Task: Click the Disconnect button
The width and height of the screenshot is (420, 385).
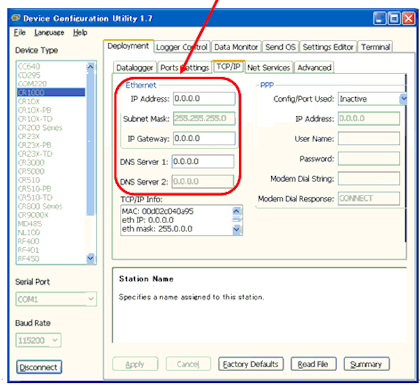Action: pos(39,367)
